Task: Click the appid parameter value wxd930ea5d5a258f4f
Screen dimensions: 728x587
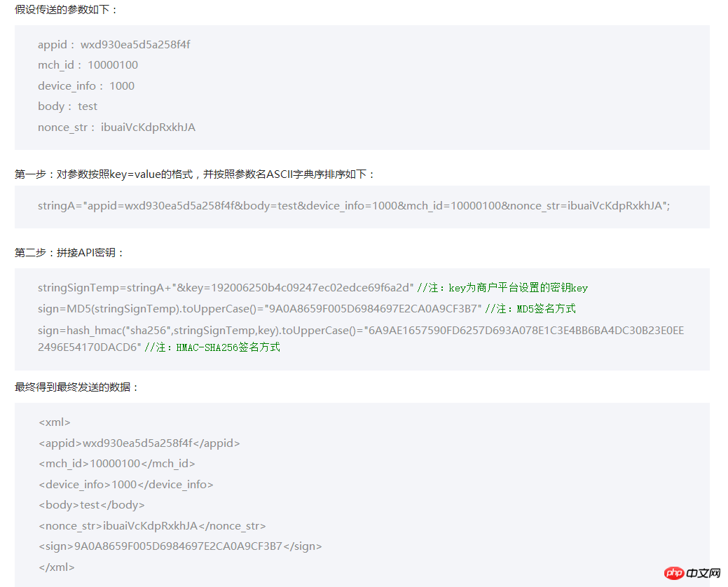Action: pyautogui.click(x=135, y=45)
